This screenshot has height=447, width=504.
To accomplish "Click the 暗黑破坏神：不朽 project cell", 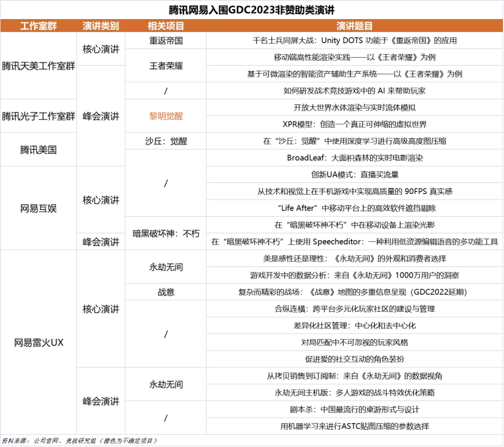I will [x=166, y=233].
